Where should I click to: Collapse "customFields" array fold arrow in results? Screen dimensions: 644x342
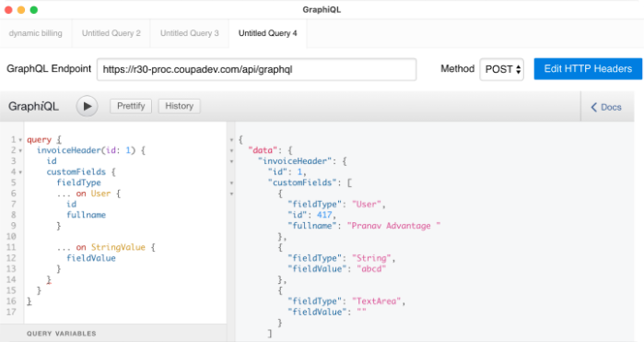[231, 183]
